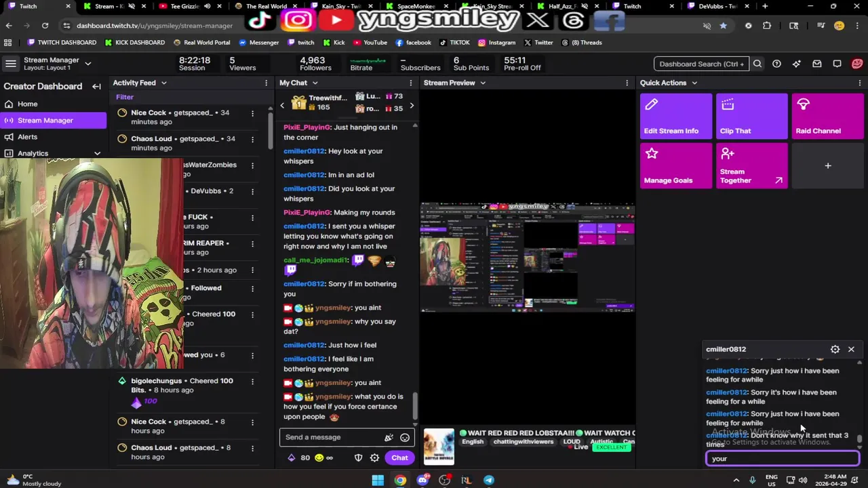Expand the Analytics sidebar section
Viewport: 868px width, 488px height.
pyautogui.click(x=97, y=153)
